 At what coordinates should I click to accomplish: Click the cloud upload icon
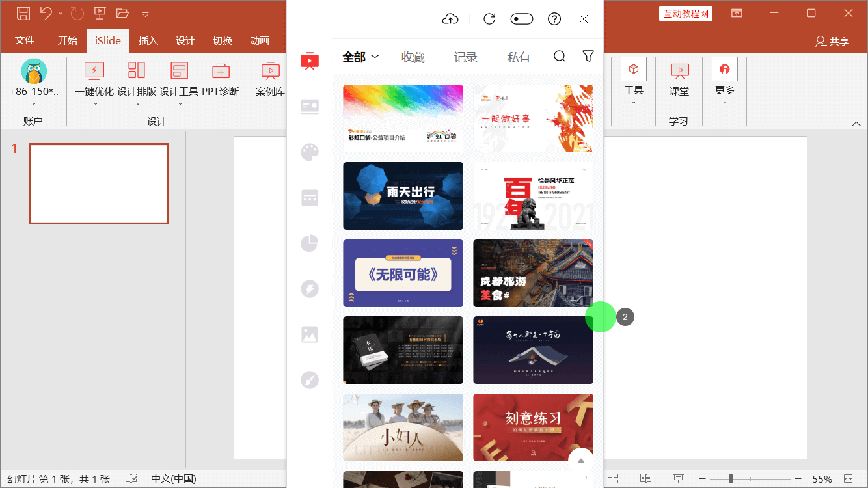(x=450, y=19)
